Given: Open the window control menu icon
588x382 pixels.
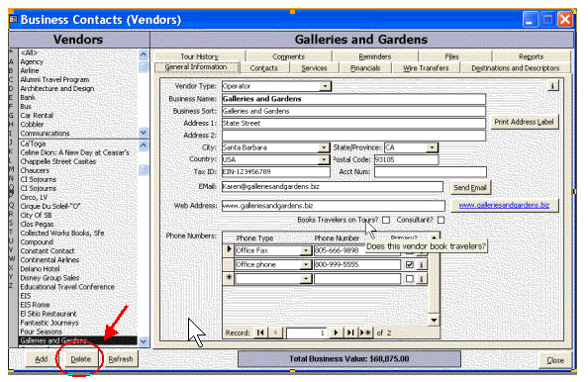Looking at the screenshot, I should [x=13, y=19].
